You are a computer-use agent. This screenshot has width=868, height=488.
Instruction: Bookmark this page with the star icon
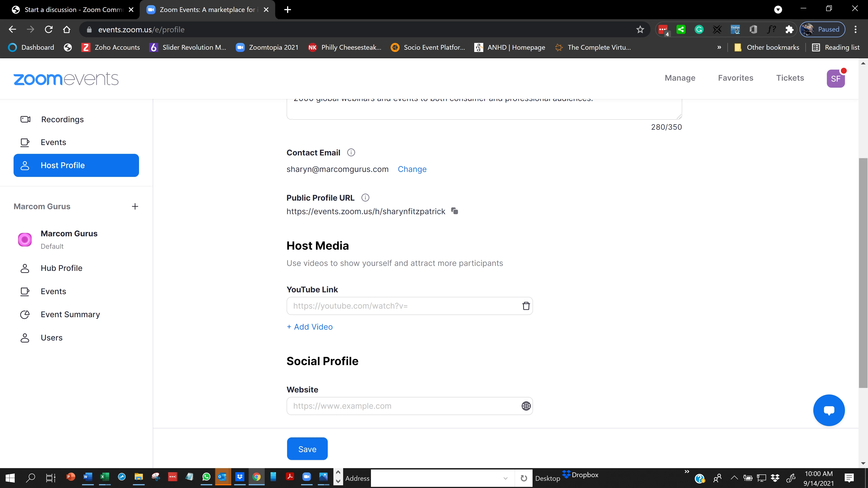640,30
